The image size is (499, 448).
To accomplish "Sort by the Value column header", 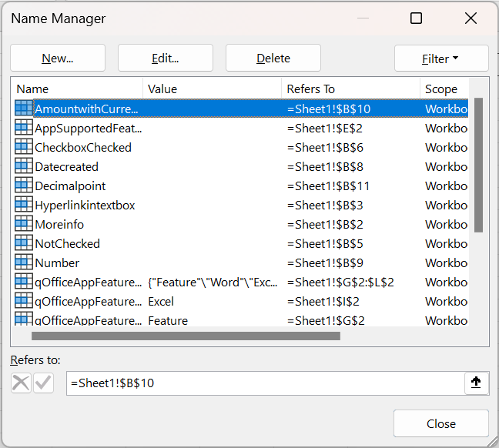I will coord(213,89).
